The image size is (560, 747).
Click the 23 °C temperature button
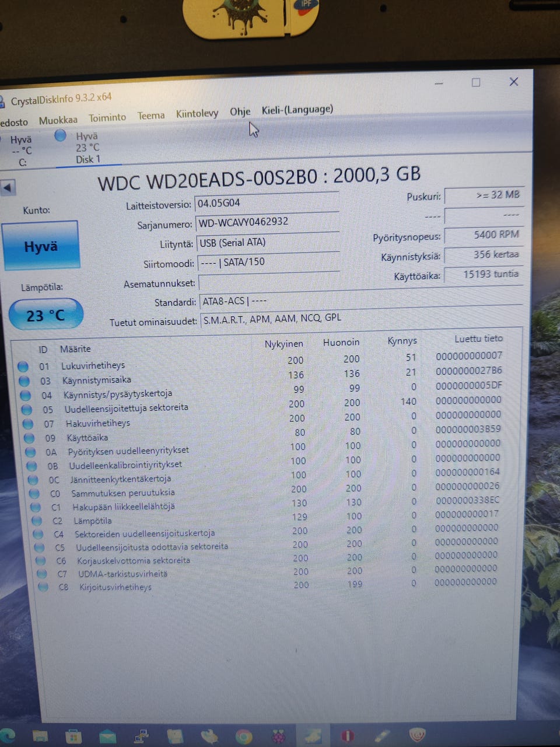pos(45,315)
